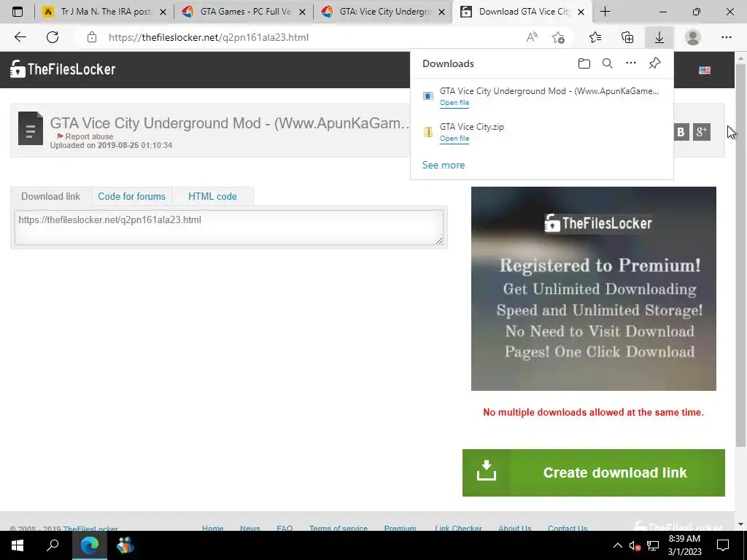This screenshot has height=560, width=747.
Task: Close the Tr J Ma N. The IRA tab
Action: click(163, 12)
